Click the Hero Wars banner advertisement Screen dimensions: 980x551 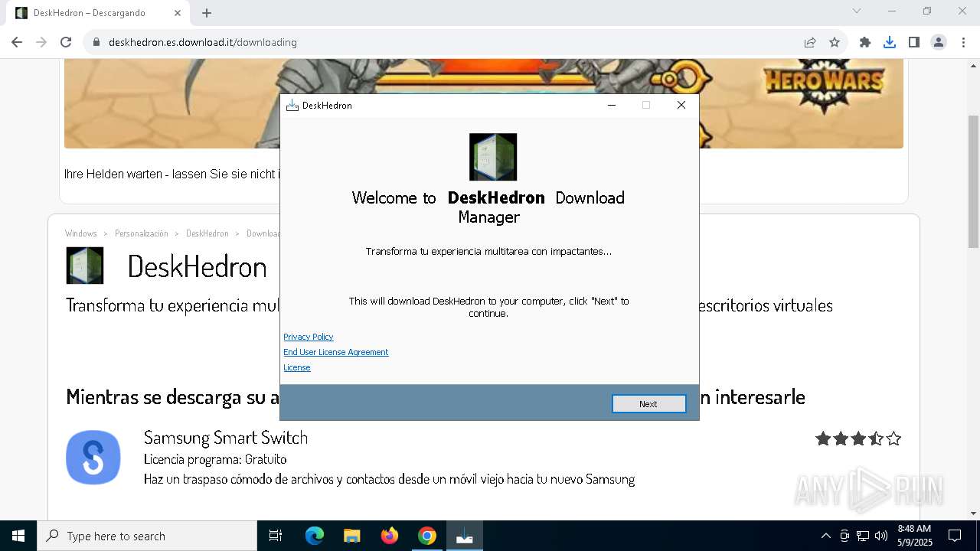[x=484, y=103]
